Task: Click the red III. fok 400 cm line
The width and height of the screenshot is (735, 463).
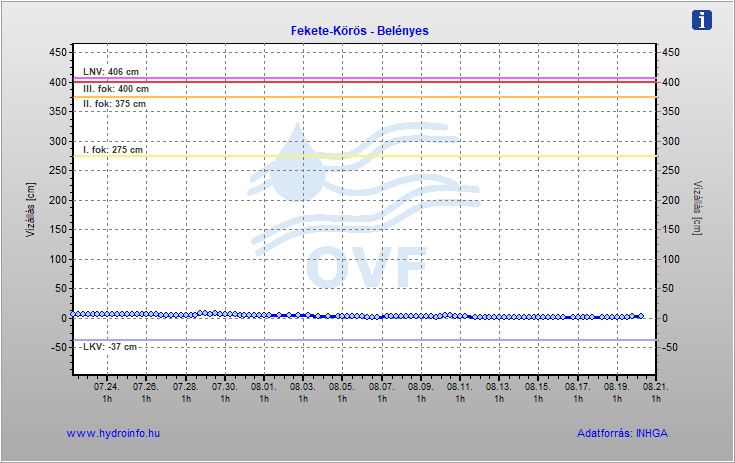Action: click(x=365, y=82)
